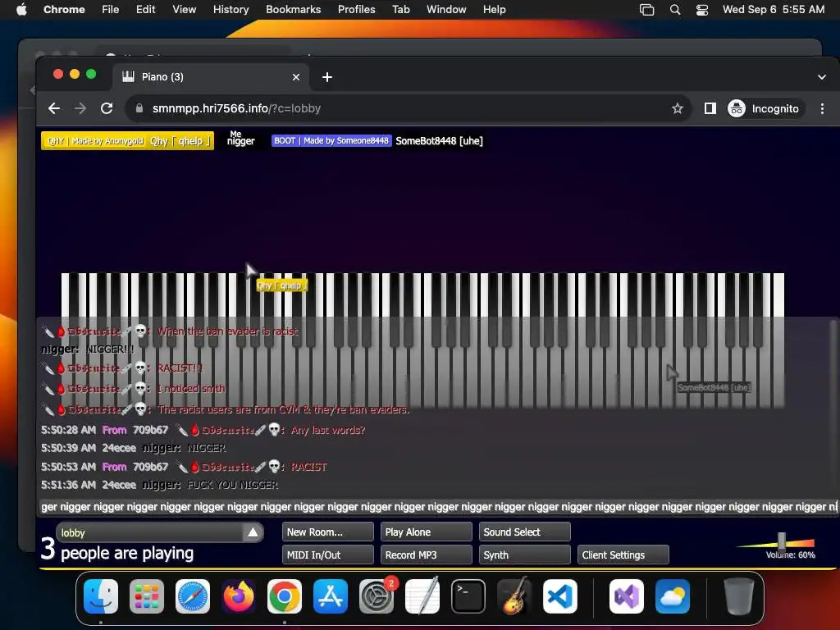Click the "When the ban evader is racist" message
The width and height of the screenshot is (840, 630).
click(x=228, y=331)
